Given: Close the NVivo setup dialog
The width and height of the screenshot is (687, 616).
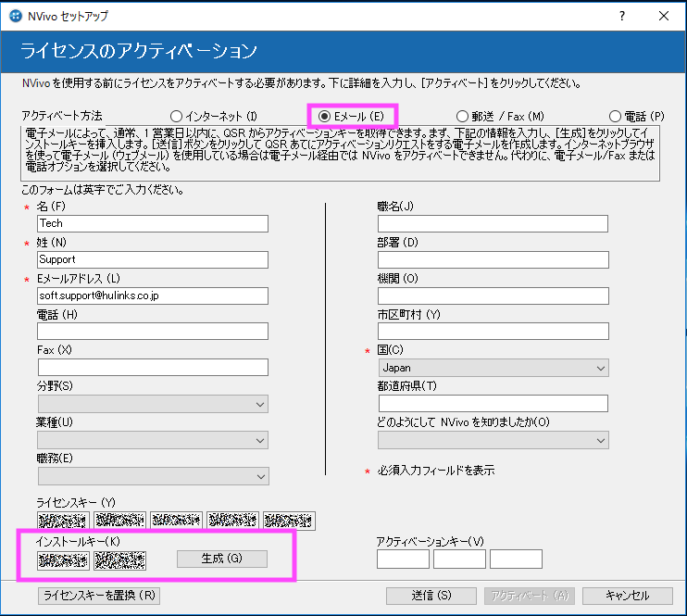Looking at the screenshot, I should (x=663, y=17).
